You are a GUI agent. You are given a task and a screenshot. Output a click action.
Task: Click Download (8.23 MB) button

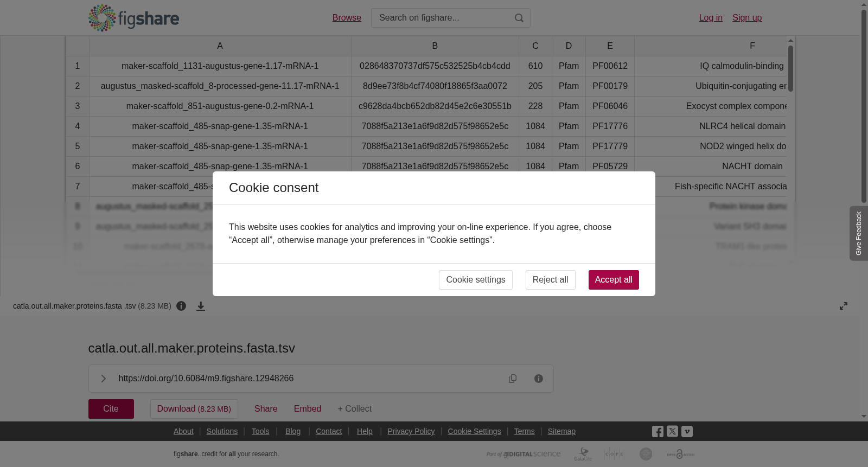tap(194, 409)
